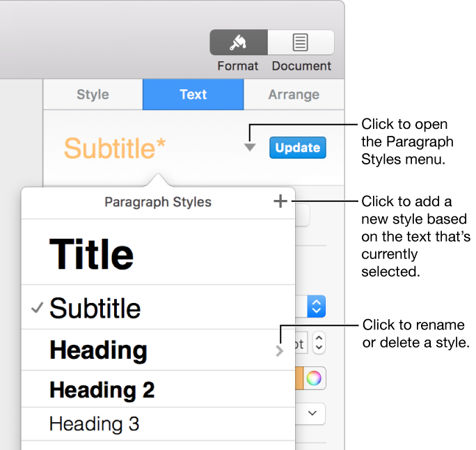Select the Arrange tab
This screenshot has width=476, height=450.
pos(294,95)
